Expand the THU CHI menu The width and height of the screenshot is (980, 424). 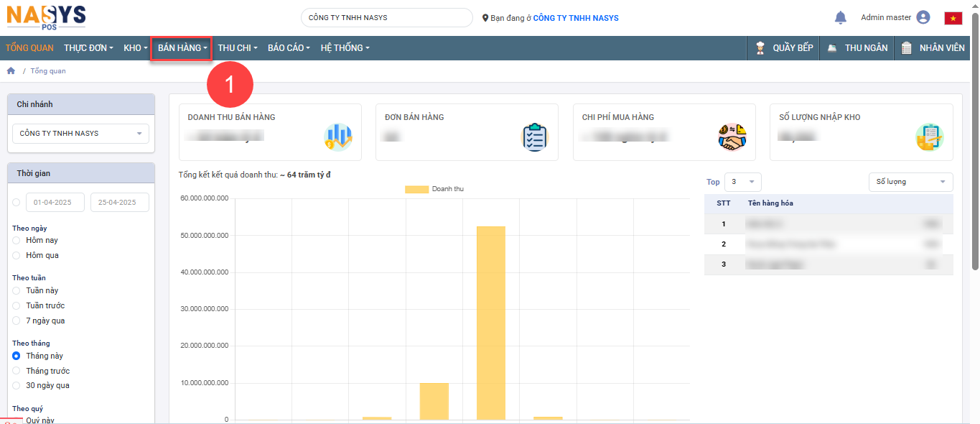click(238, 48)
